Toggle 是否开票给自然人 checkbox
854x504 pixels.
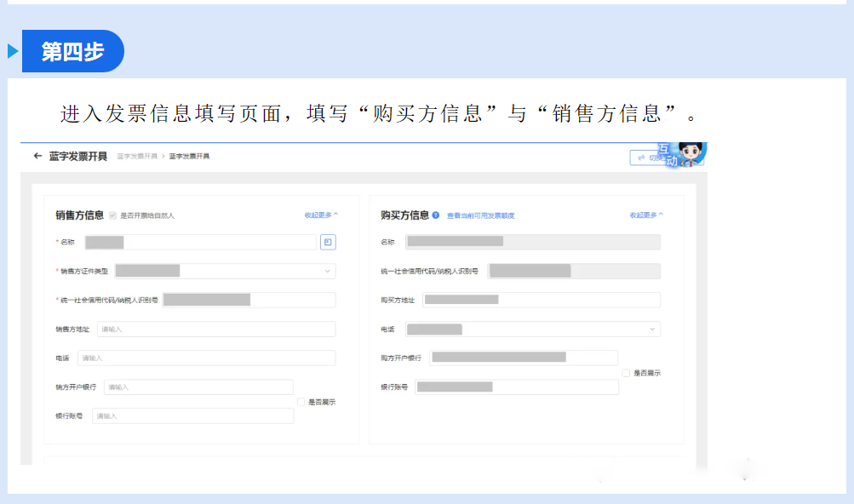point(112,215)
